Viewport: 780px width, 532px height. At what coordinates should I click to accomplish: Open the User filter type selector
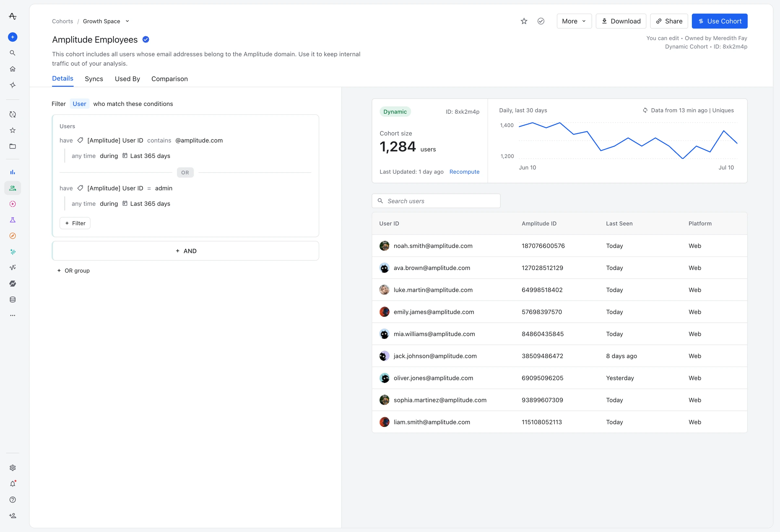point(79,104)
